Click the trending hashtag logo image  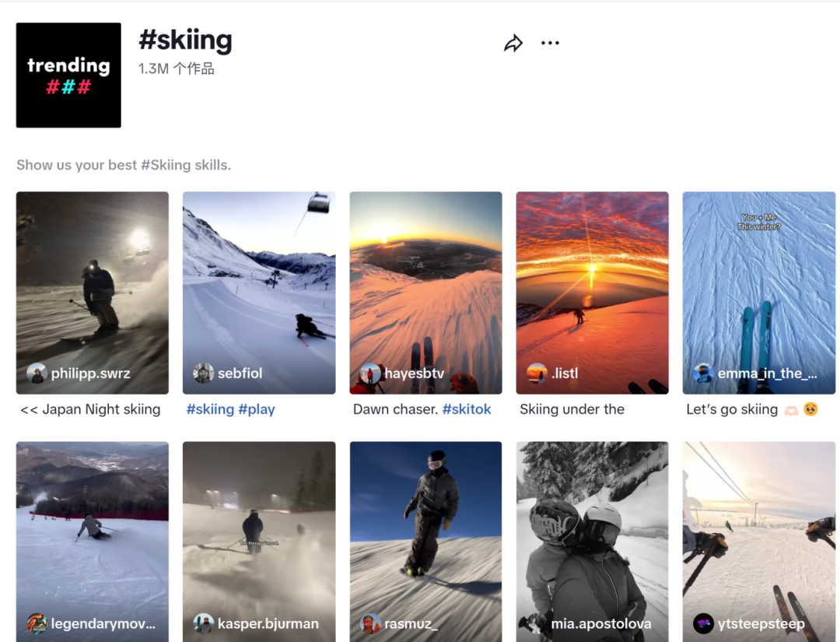[68, 75]
